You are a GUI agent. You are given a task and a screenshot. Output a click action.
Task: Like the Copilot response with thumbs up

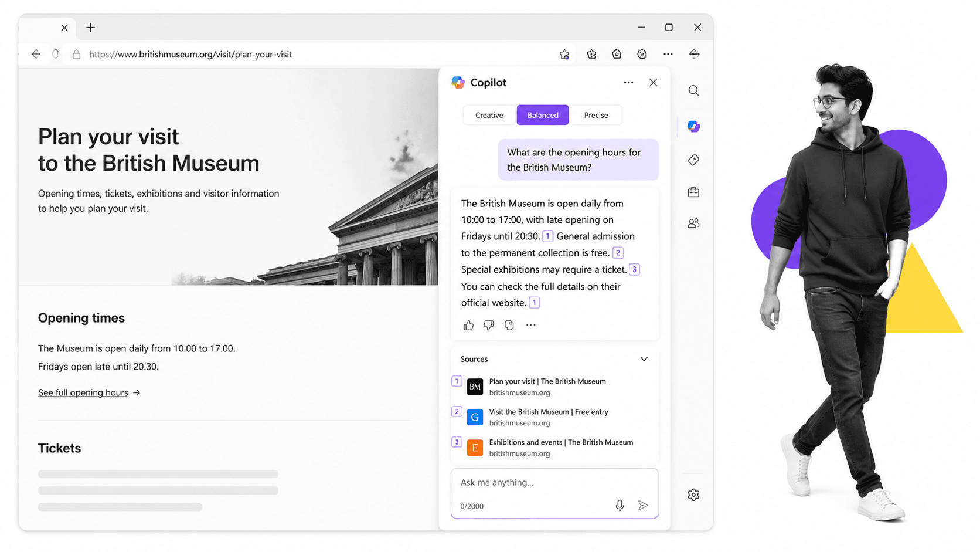[468, 325]
